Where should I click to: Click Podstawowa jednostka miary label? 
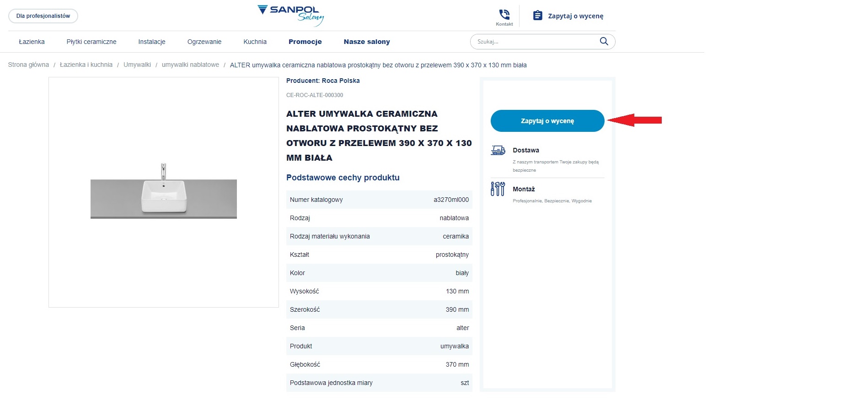[x=331, y=383]
